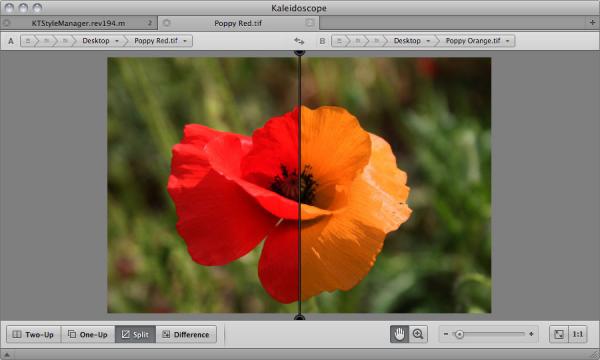Activate Split view mode

coord(135,334)
